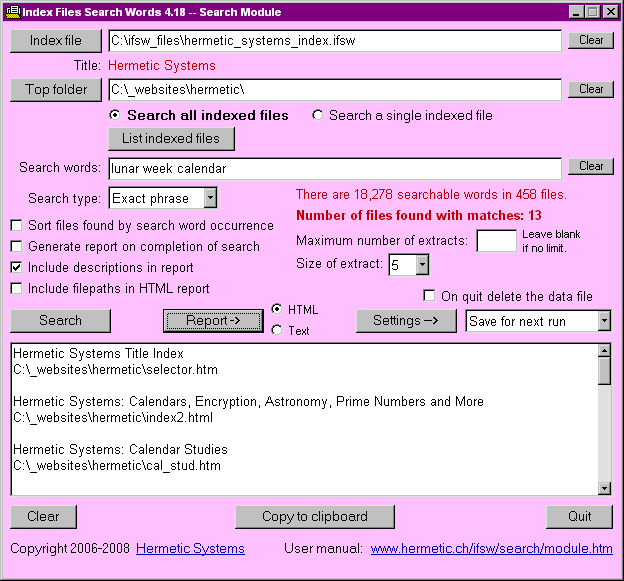
Task: Click the results scrollbar thumb
Action: [604, 371]
